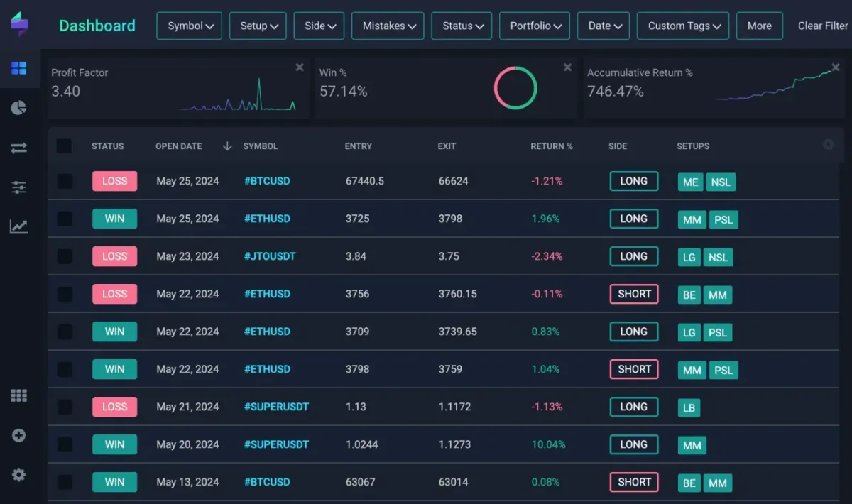Open the Mistakes filter dropdown

click(388, 26)
